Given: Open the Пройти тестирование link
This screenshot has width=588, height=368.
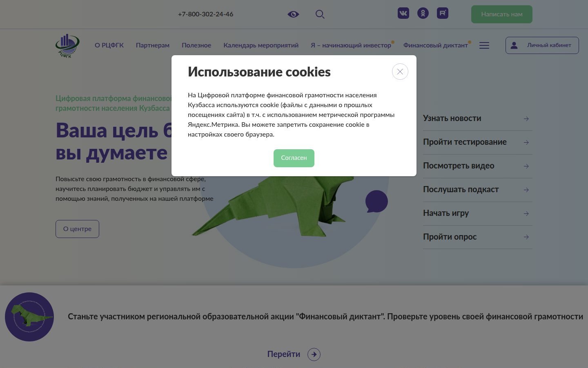Looking at the screenshot, I should (465, 142).
